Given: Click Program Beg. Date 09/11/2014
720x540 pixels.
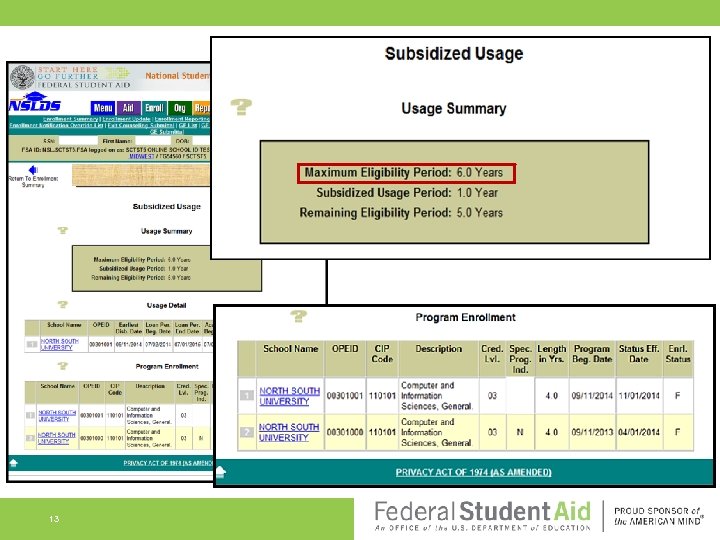Looking at the screenshot, I should pyautogui.click(x=592, y=395).
